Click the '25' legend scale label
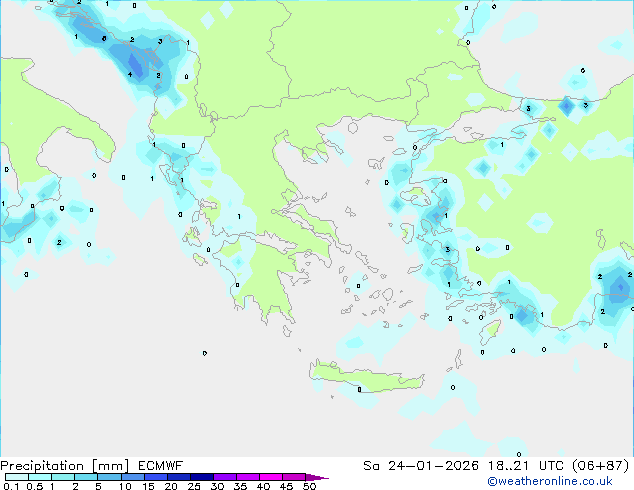The image size is (634, 490). [194, 486]
